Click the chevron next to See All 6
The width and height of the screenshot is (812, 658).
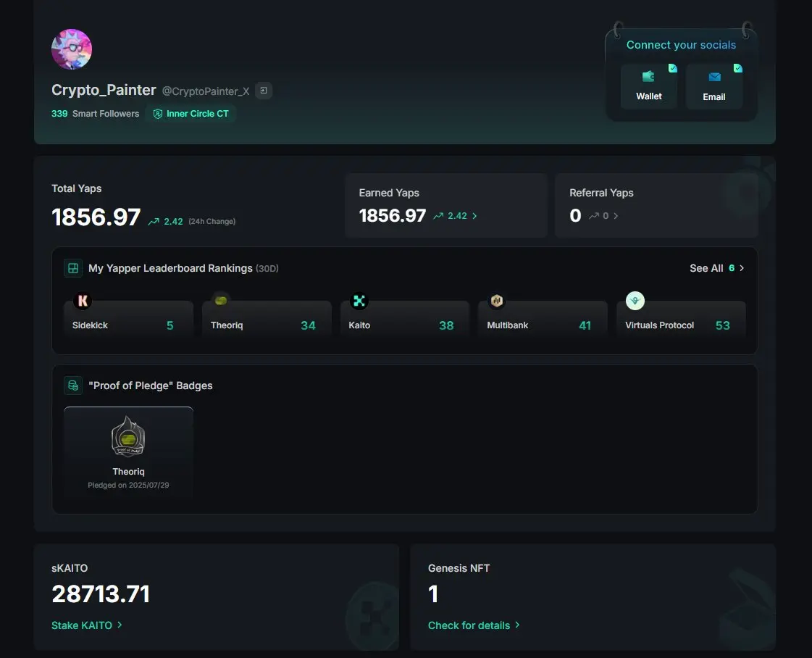coord(742,268)
